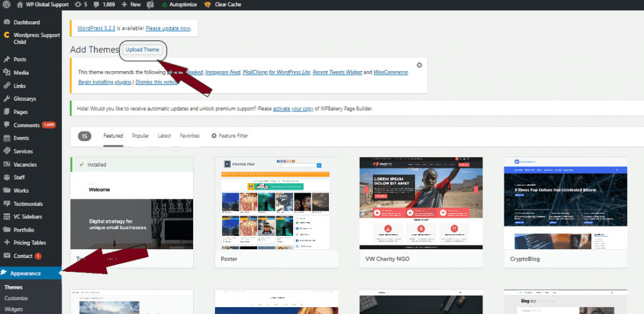Viewport: 644px width, 314px height.
Task: Click the Links chain icon
Action: pyautogui.click(x=6, y=86)
